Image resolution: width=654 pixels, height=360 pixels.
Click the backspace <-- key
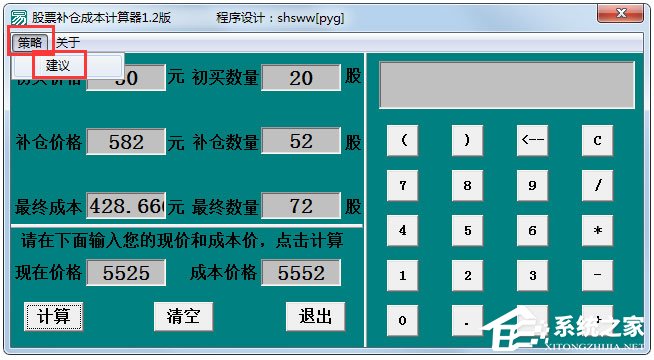[x=532, y=140]
